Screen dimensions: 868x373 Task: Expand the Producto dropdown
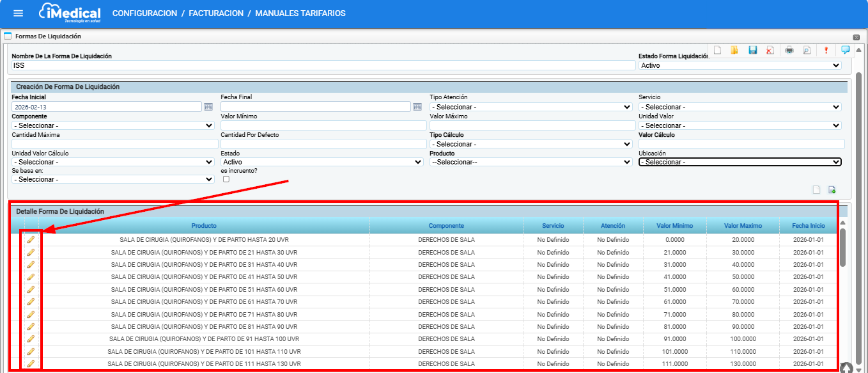[531, 163]
